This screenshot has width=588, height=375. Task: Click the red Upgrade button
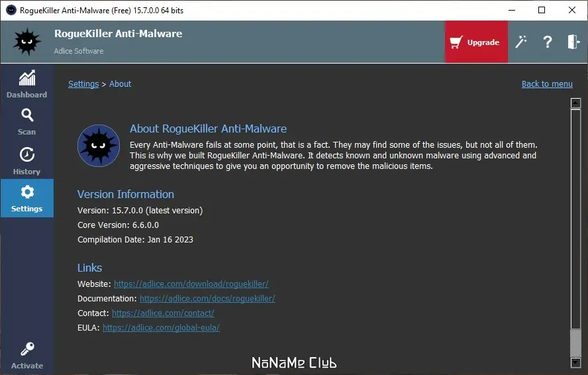coord(476,42)
